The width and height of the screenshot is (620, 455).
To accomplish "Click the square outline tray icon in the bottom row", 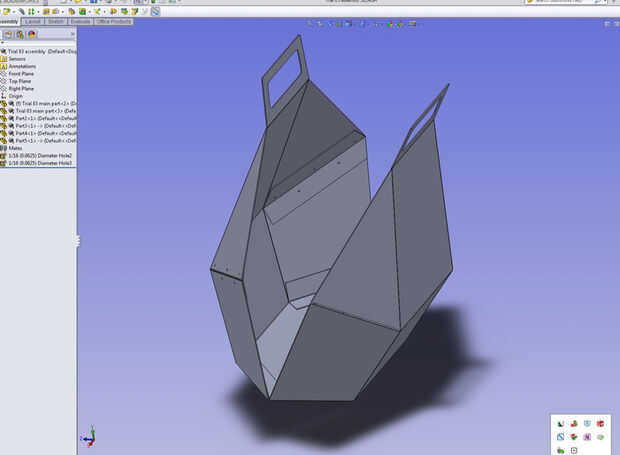I will point(574,450).
